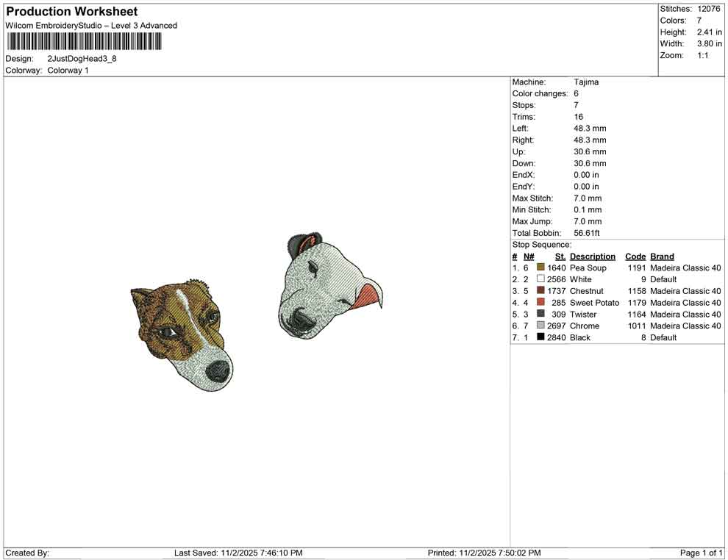This screenshot has width=728, height=560.
Task: Click the code '1164' for Twister
Action: click(x=637, y=314)
